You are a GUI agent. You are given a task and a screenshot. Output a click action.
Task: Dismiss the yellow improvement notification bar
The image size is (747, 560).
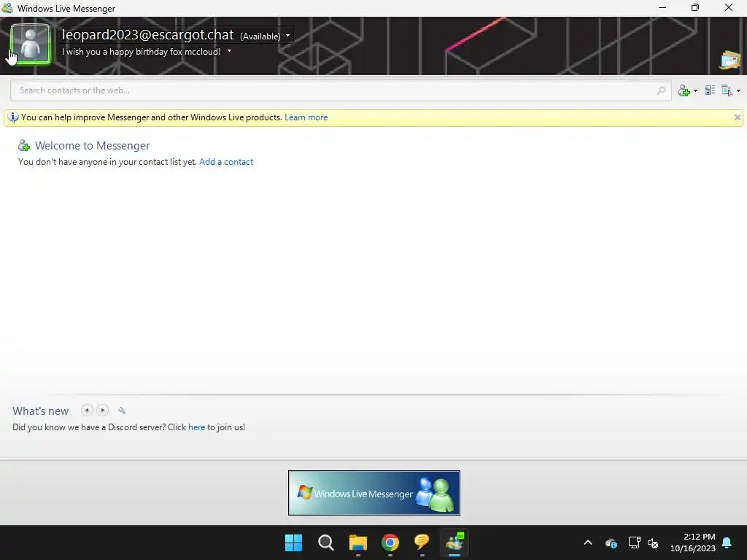[x=737, y=117]
